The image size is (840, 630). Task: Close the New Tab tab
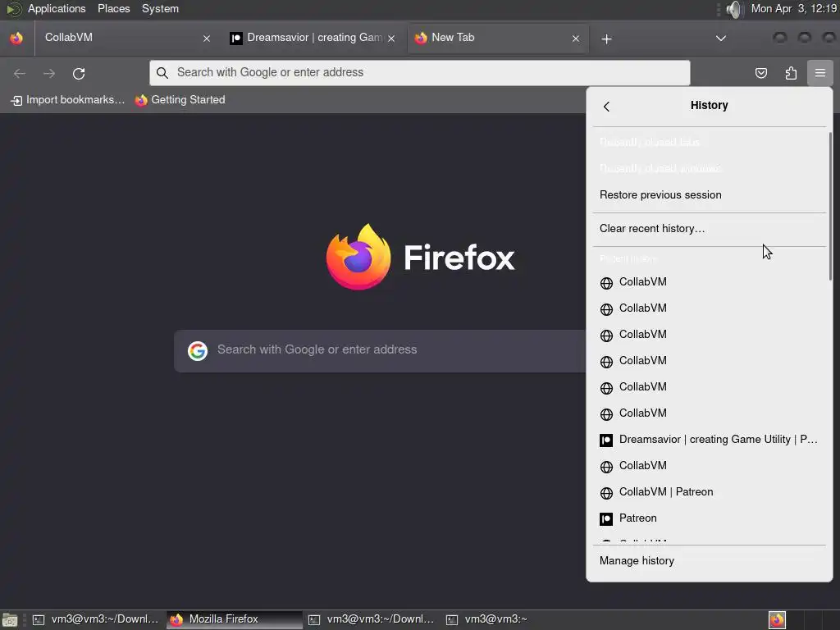576,39
